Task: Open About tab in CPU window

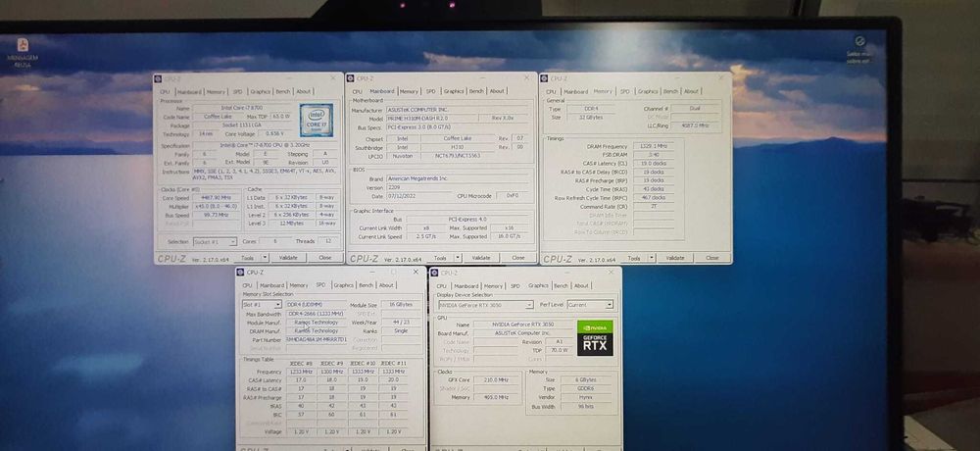Action: click(303, 91)
